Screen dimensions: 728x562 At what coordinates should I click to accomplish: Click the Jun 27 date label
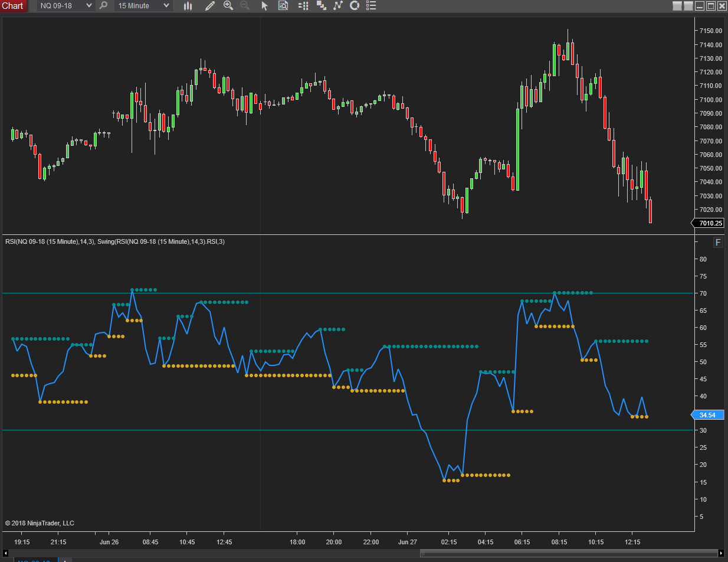point(408,541)
